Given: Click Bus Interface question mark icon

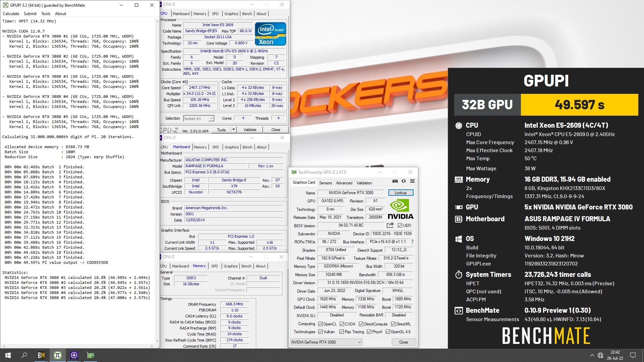Looking at the screenshot, I should (412, 242).
